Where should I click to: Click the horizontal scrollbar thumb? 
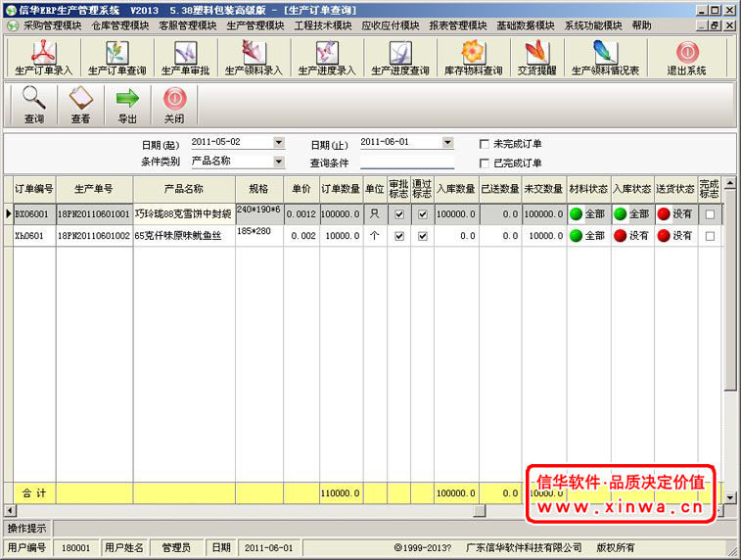tap(480, 510)
